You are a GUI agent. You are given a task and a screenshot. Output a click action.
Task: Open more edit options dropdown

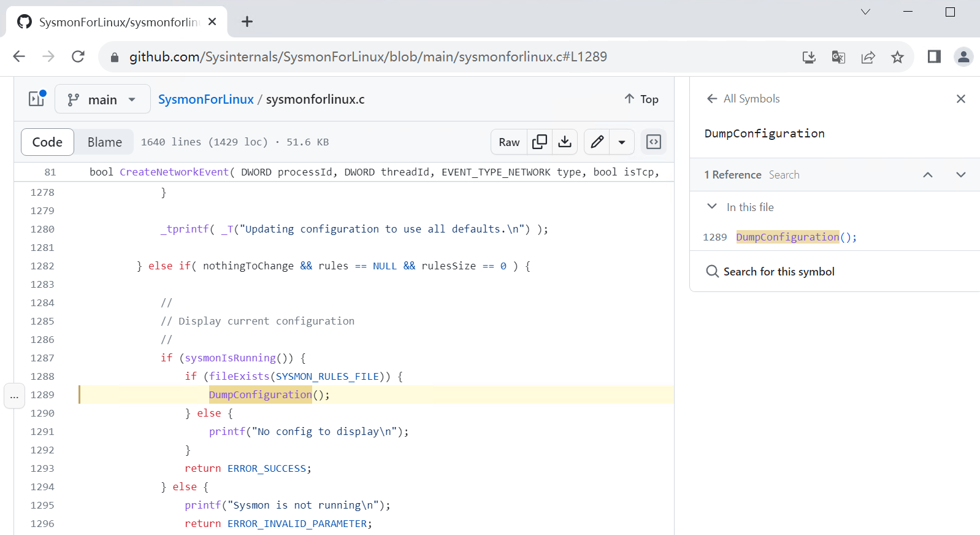tap(622, 142)
